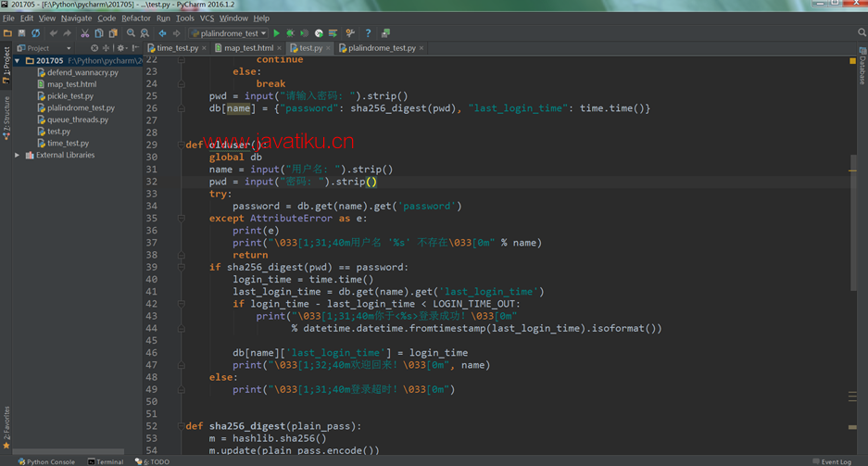Fold the sha256_digest function at line 52
Viewport: 868px width, 466px height.
181,426
